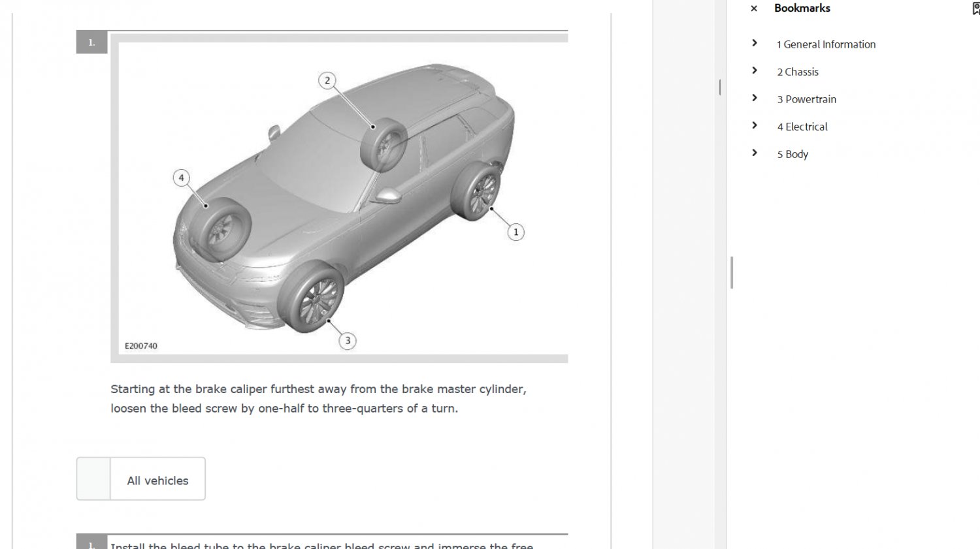The width and height of the screenshot is (980, 549).
Task: Click callout number 4 near the hood
Action: [x=182, y=178]
